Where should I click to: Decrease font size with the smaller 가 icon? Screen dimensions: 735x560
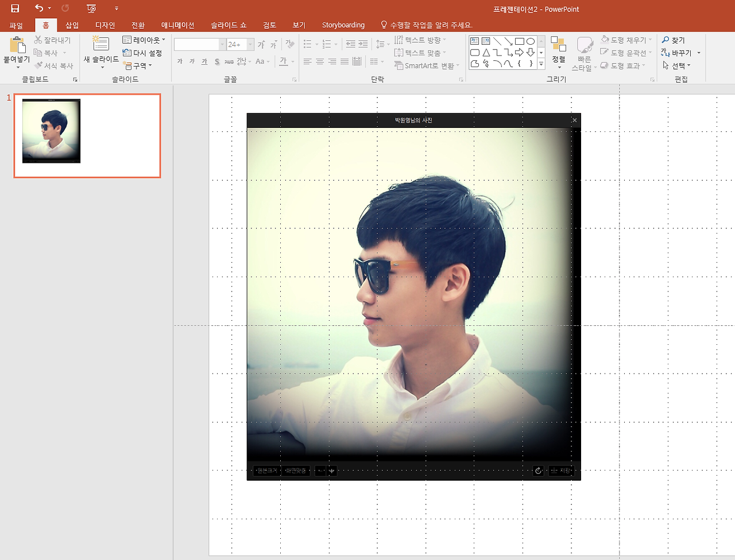274,45
